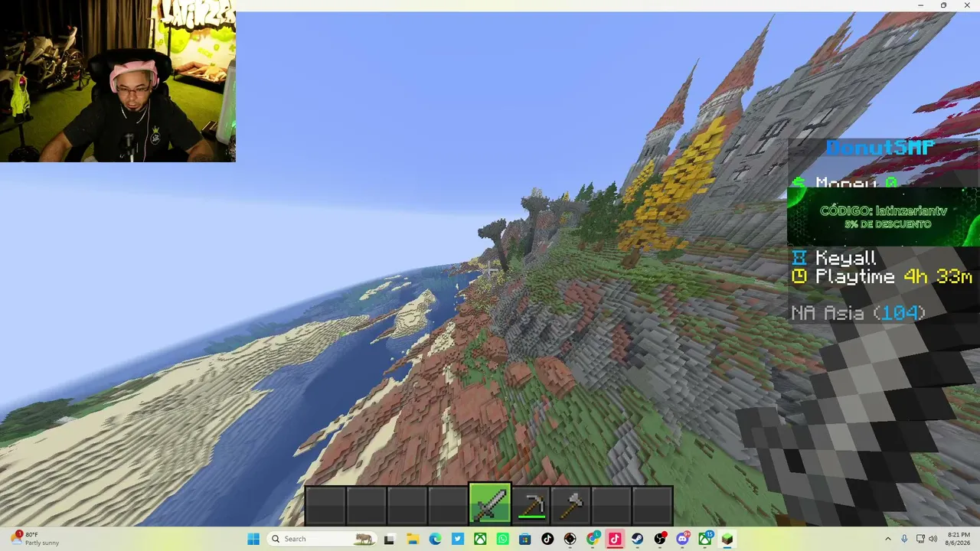Click the 5% DE DESCUENTO text
Image resolution: width=980 pixels, height=551 pixels.
(x=888, y=224)
